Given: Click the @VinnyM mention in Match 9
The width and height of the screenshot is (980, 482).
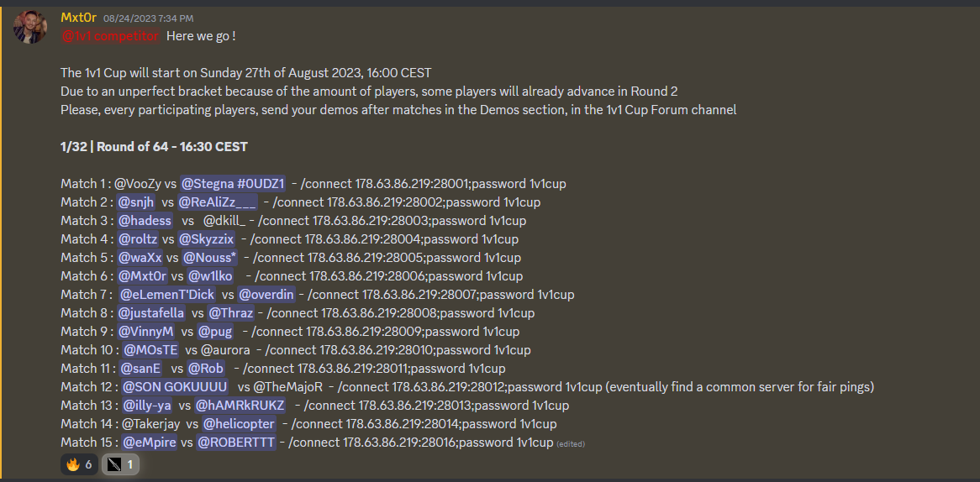Looking at the screenshot, I should click(145, 331).
